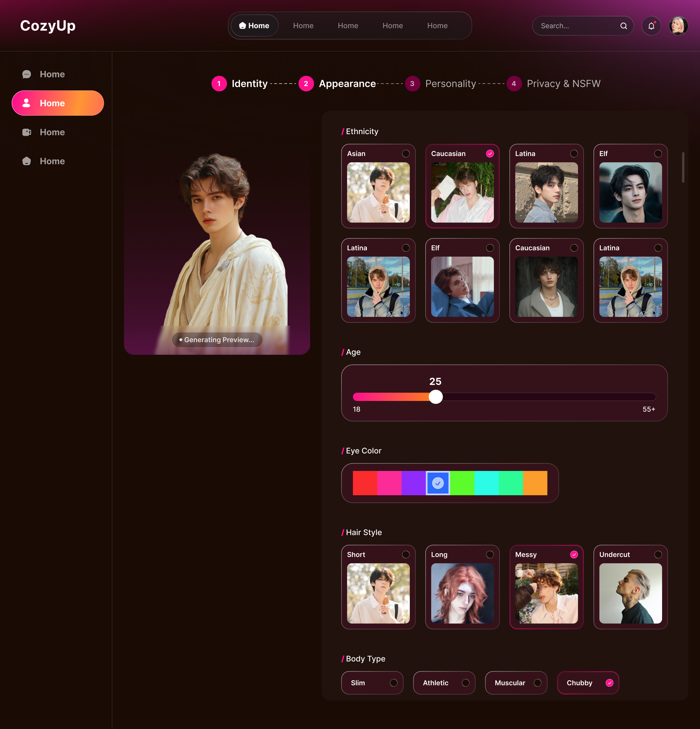Viewport: 700px width, 729px height.
Task: Click the Long hair style thumbnail
Action: tap(462, 593)
